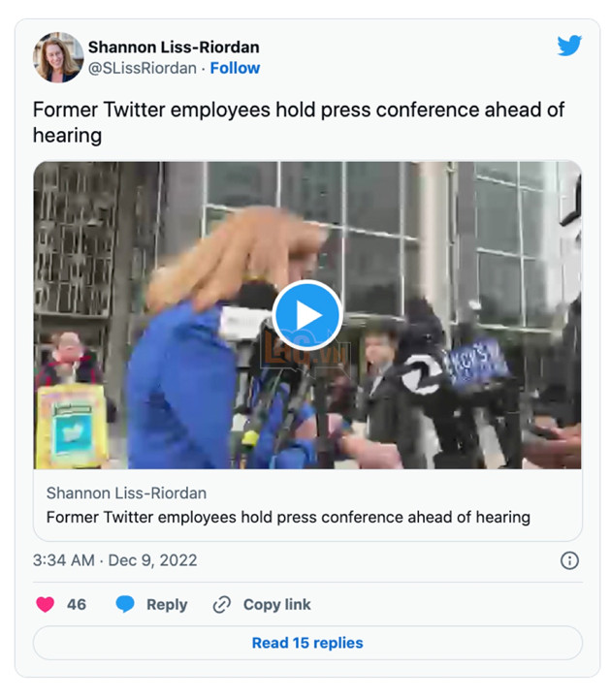The image size is (611, 700).
Task: Follow @SLissRiordan using the Follow link
Action: click(x=235, y=68)
